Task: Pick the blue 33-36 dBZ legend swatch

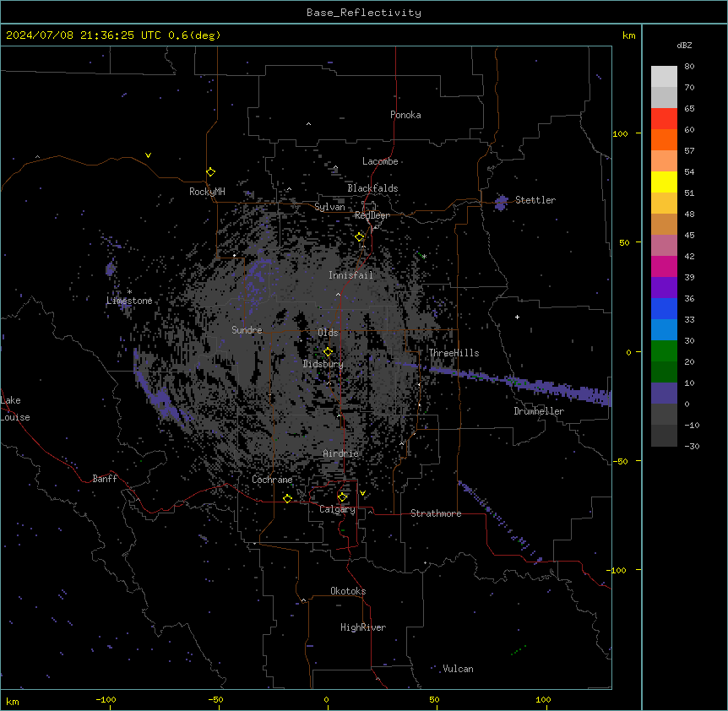Action: 664,308
